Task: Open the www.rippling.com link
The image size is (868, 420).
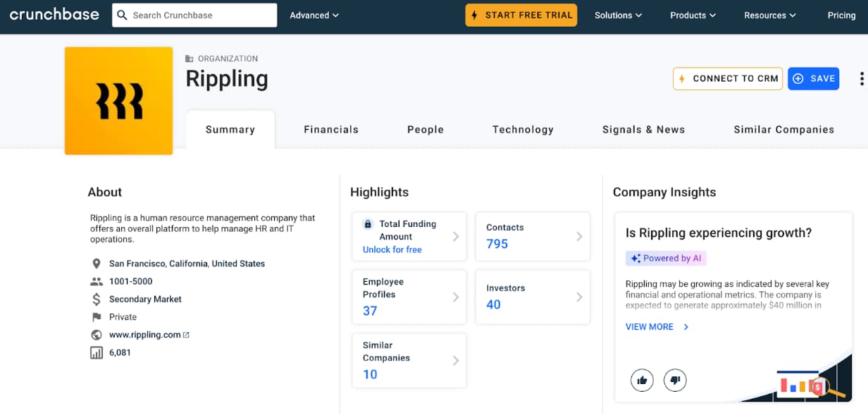Action: click(x=145, y=335)
